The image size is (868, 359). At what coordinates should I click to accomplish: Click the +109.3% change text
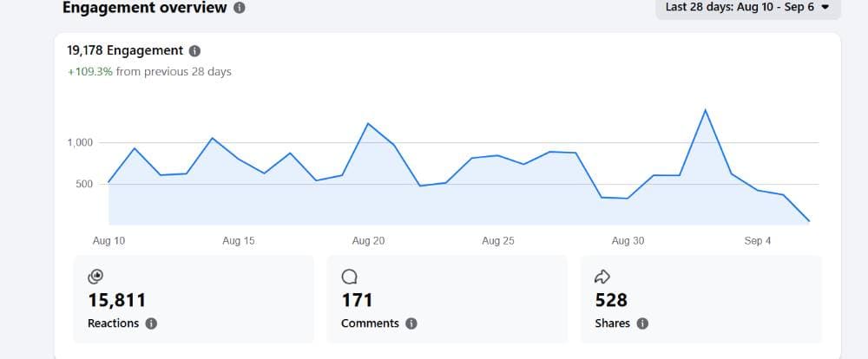click(90, 72)
